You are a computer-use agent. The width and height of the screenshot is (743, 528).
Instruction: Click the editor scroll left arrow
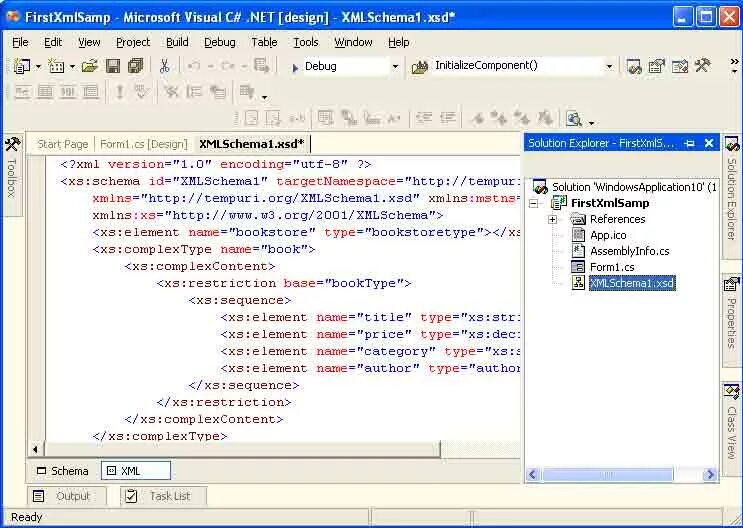(36, 449)
